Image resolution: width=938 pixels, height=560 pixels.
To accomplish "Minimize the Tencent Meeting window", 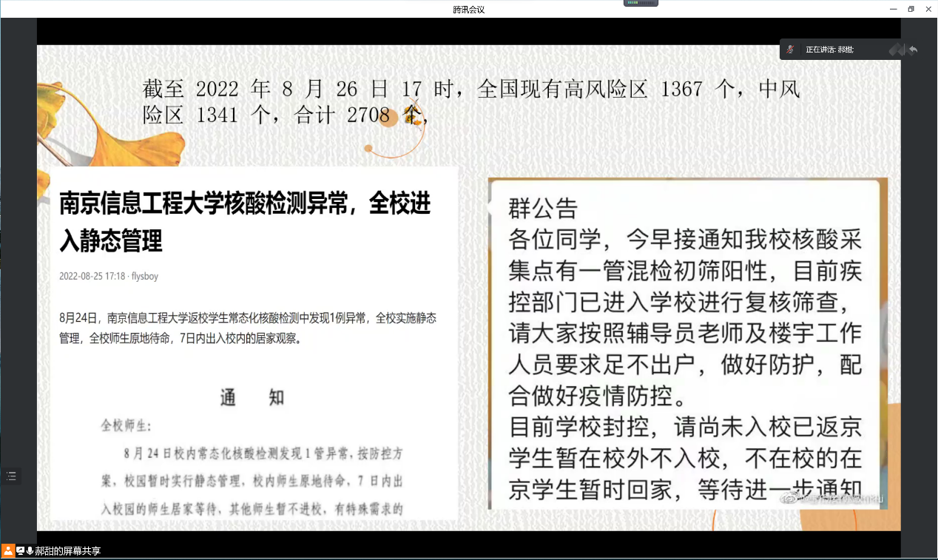I will tap(892, 9).
